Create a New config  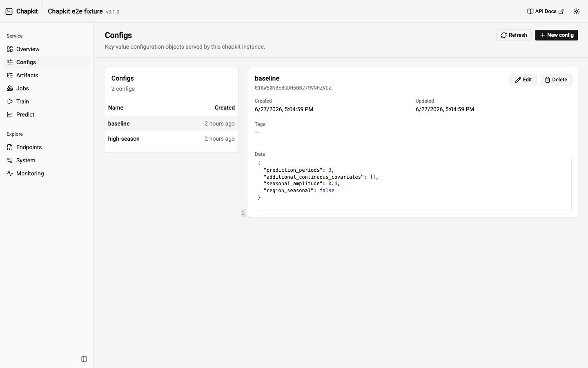point(557,35)
